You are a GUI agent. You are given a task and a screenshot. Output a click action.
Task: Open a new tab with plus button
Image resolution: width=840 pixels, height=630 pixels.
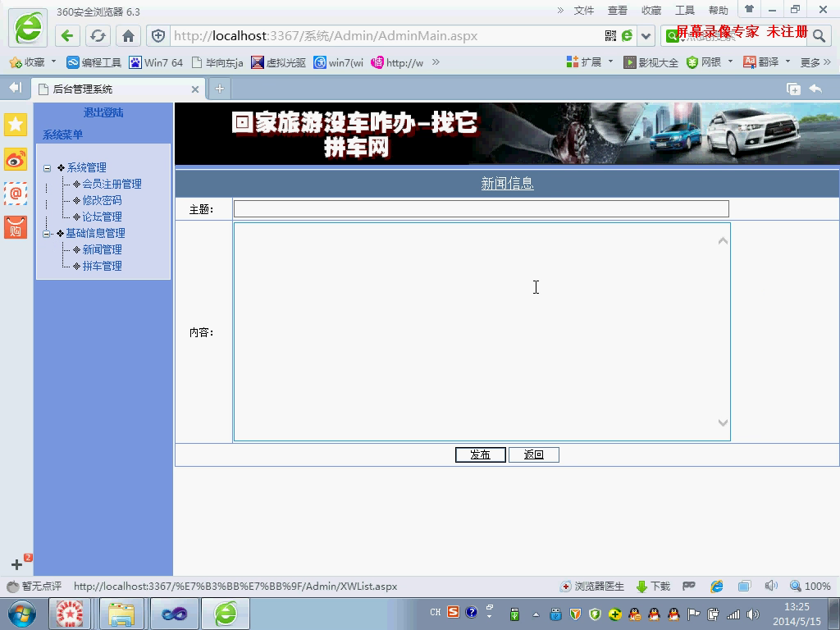tap(220, 89)
